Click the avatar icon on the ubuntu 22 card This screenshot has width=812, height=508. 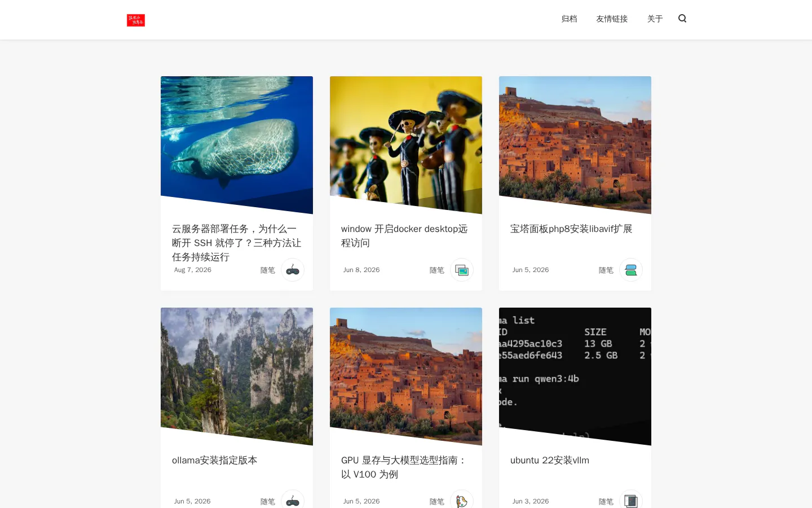pyautogui.click(x=631, y=499)
